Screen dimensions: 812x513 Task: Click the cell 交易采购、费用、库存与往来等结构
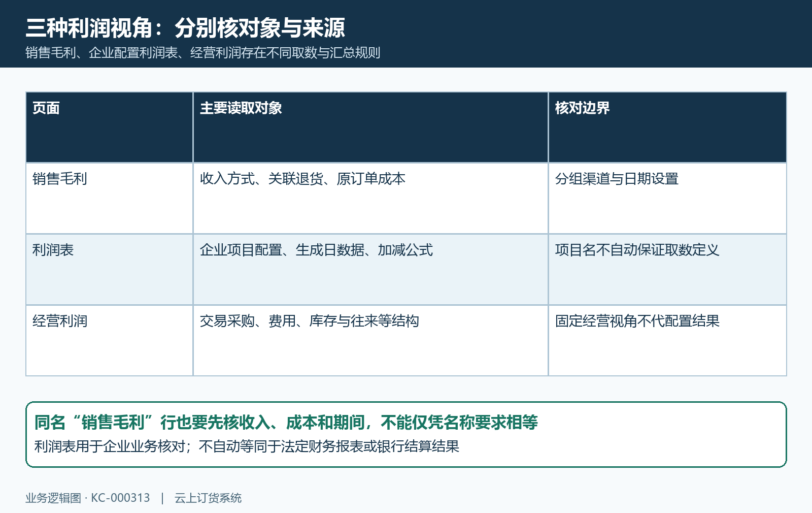[370, 340]
